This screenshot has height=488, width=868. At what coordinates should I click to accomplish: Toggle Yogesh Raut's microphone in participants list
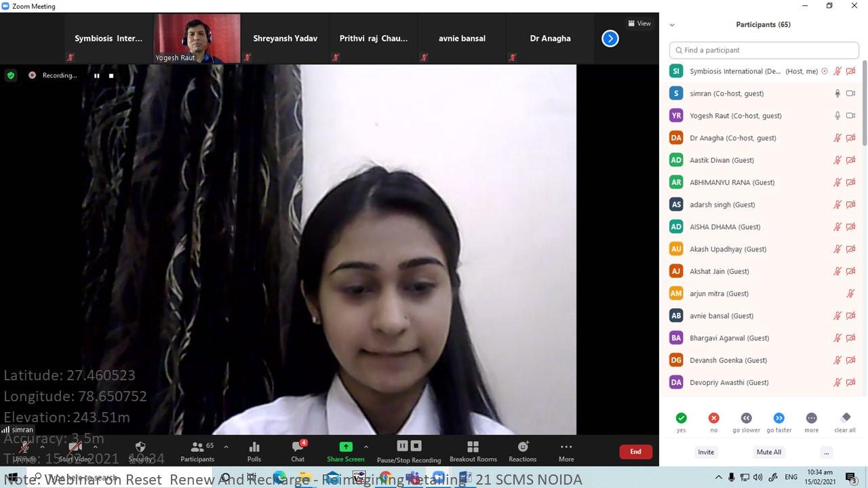coord(837,116)
